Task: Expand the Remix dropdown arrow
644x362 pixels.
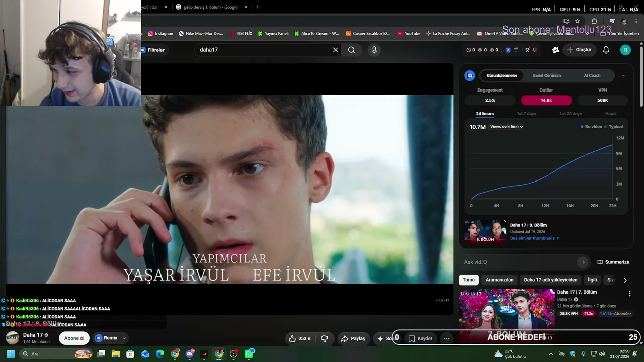Action: [124, 338]
